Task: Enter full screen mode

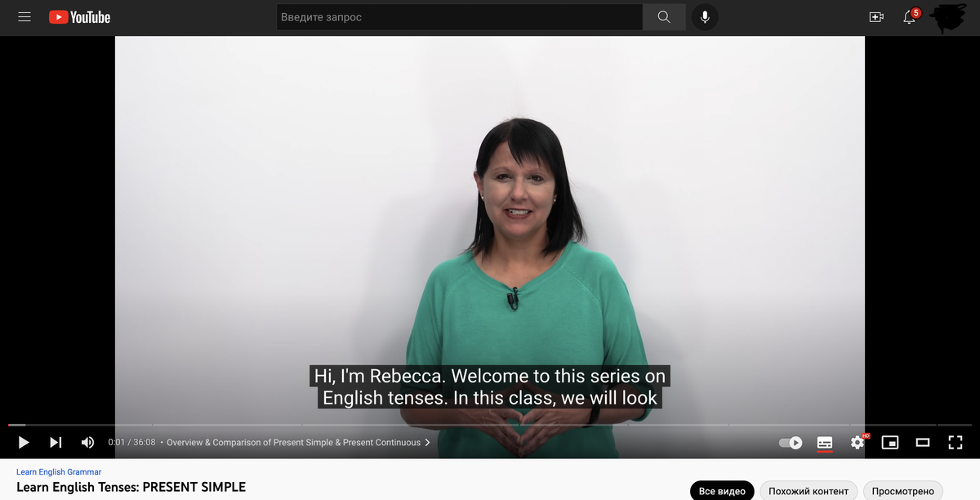Action: tap(955, 442)
